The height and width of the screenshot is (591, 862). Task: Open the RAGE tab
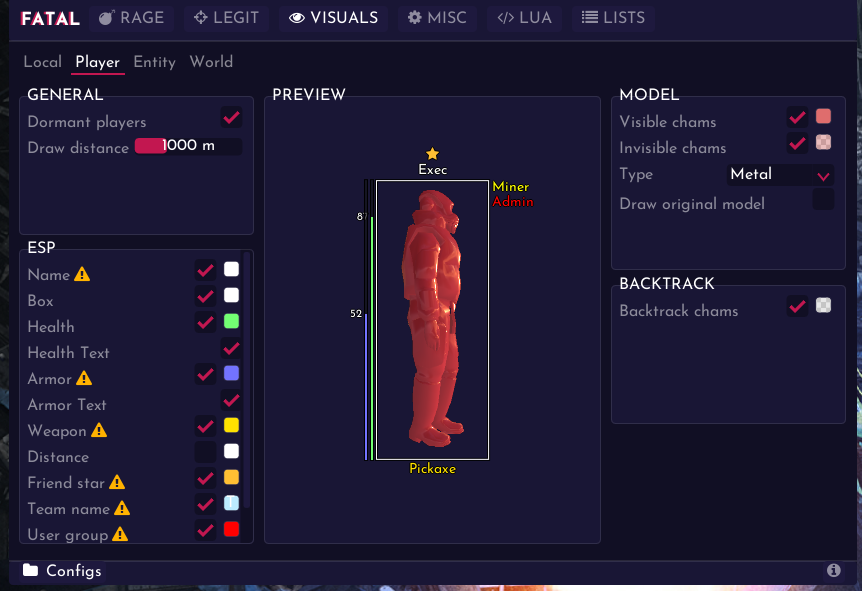tap(131, 18)
